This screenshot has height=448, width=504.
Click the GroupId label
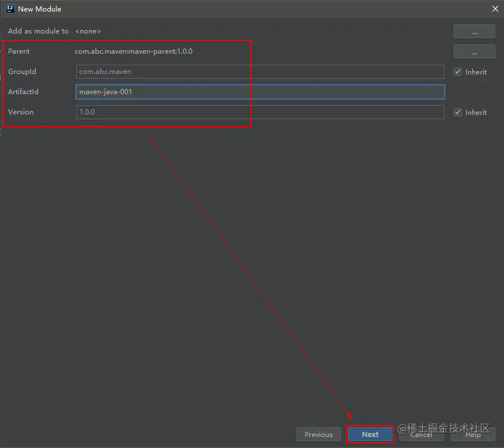tap(22, 71)
